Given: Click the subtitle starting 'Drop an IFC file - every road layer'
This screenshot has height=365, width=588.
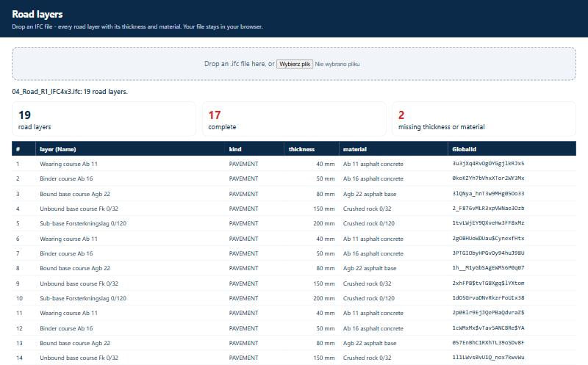Looking at the screenshot, I should 137,26.
